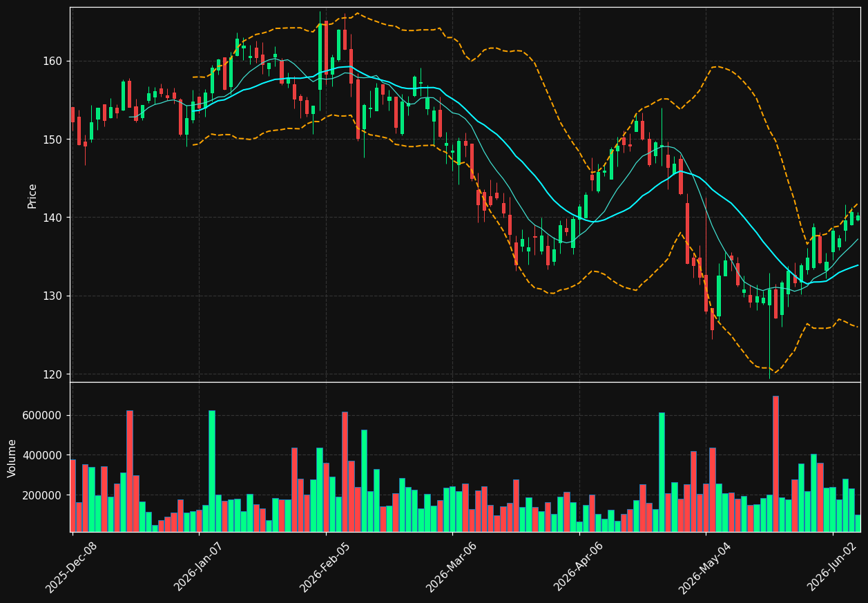Click the tallest red volume bar
868x603 pixels.
775,463
